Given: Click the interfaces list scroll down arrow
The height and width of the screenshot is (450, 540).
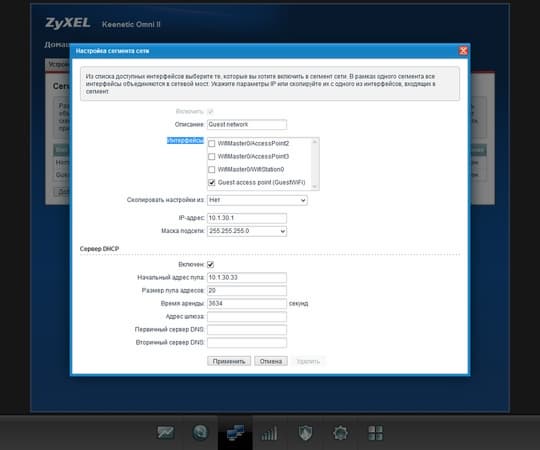Looking at the screenshot, I should (x=314, y=186).
